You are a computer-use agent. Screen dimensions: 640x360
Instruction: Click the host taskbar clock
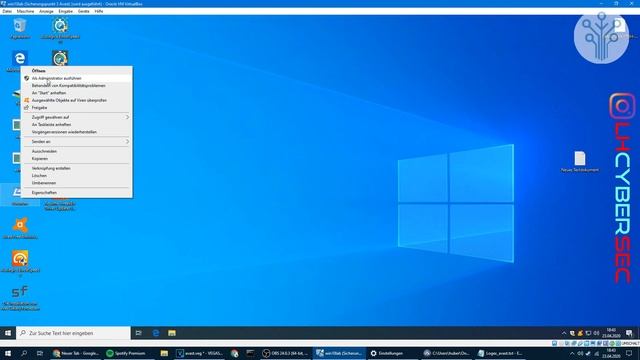(611, 353)
